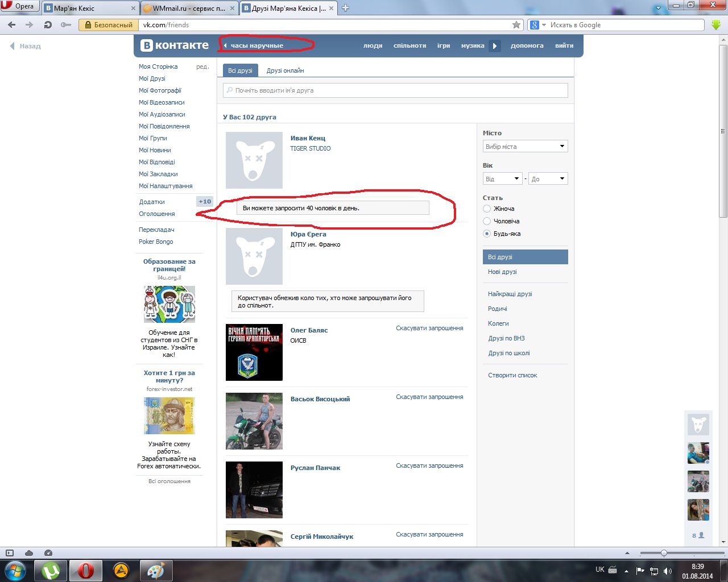Image resolution: width=728 pixels, height=582 pixels.
Task: Switch to the Всі друзі tab
Action: pyautogui.click(x=240, y=70)
